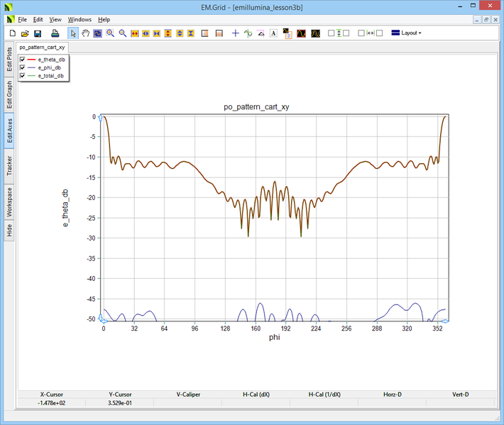The height and width of the screenshot is (425, 504).
Task: Open the Tracker side panel
Action: (9, 167)
